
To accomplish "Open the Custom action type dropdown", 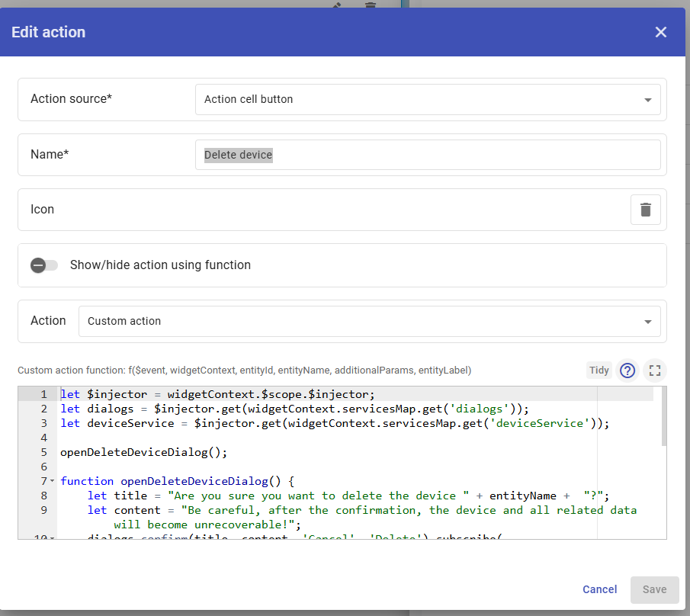I will pos(369,322).
